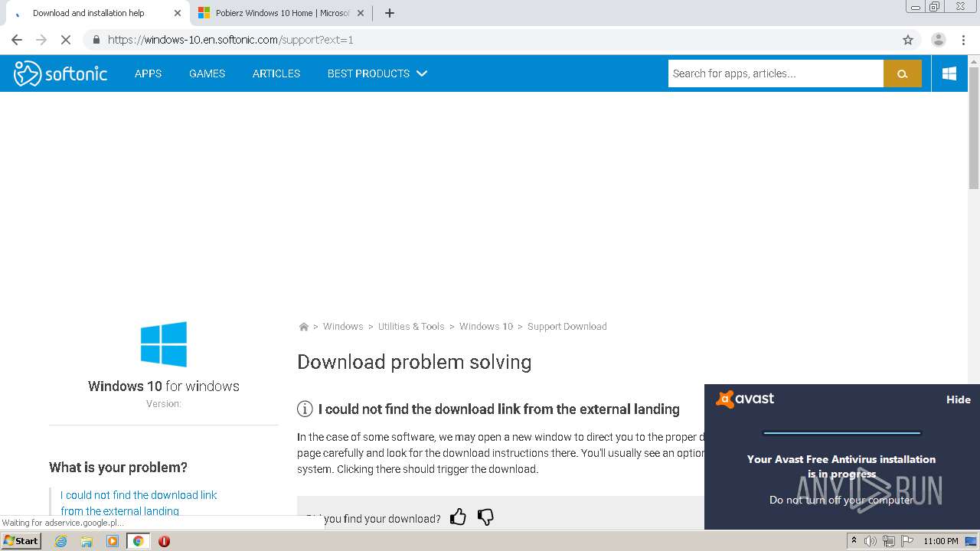Screen dimensions: 980x551
Task: Click Hide on Avast popup
Action: click(959, 399)
